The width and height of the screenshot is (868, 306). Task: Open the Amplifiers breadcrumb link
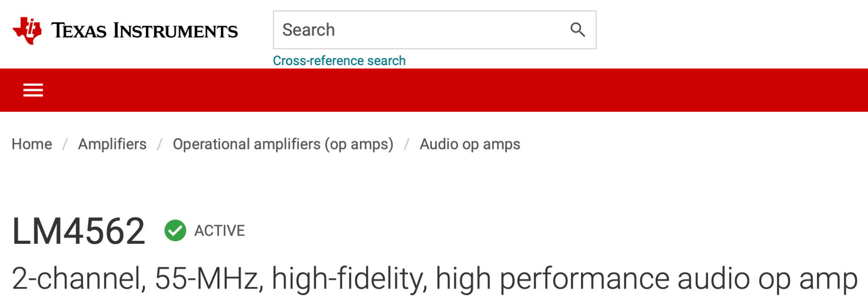pyautogui.click(x=112, y=144)
